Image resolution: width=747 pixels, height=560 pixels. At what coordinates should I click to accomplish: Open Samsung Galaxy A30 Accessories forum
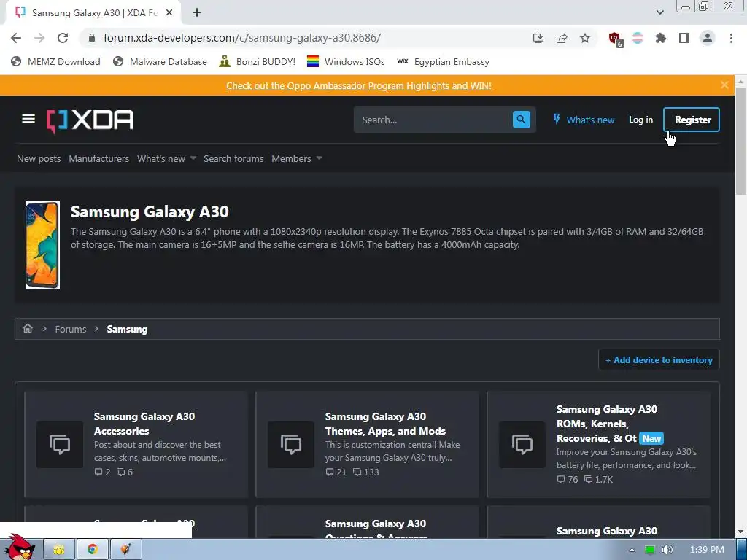pyautogui.click(x=144, y=424)
